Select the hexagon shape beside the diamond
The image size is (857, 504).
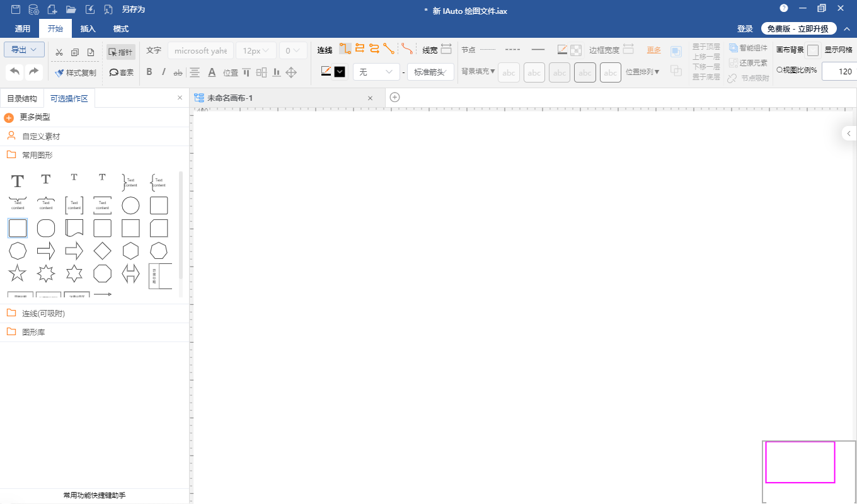tap(130, 251)
